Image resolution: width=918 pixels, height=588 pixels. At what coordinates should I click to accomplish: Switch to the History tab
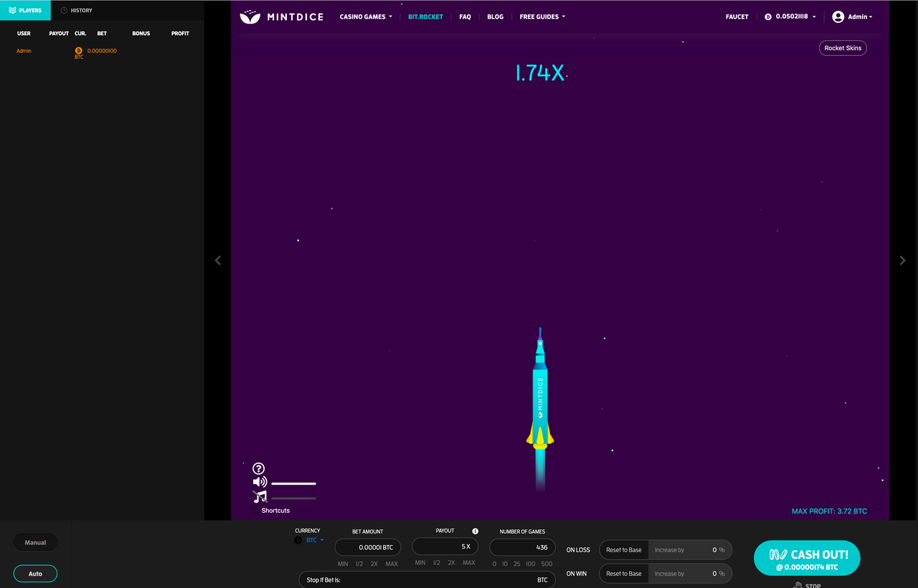[x=77, y=10]
